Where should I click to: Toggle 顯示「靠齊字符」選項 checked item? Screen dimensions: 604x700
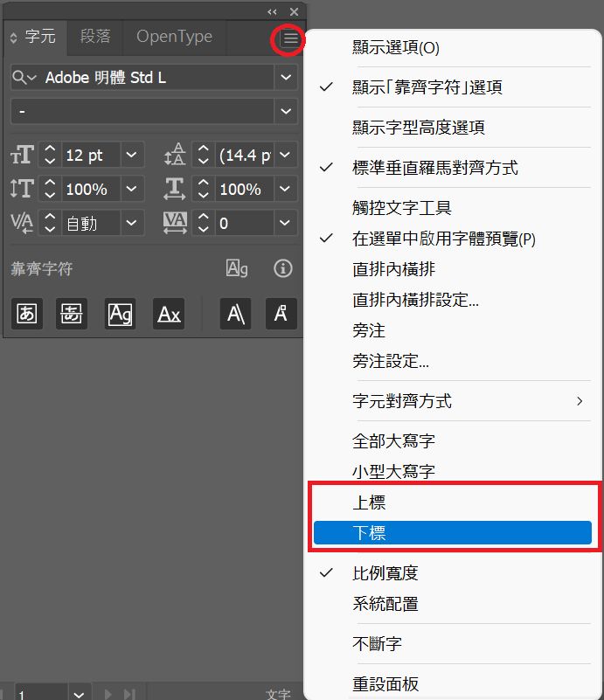tap(452, 87)
